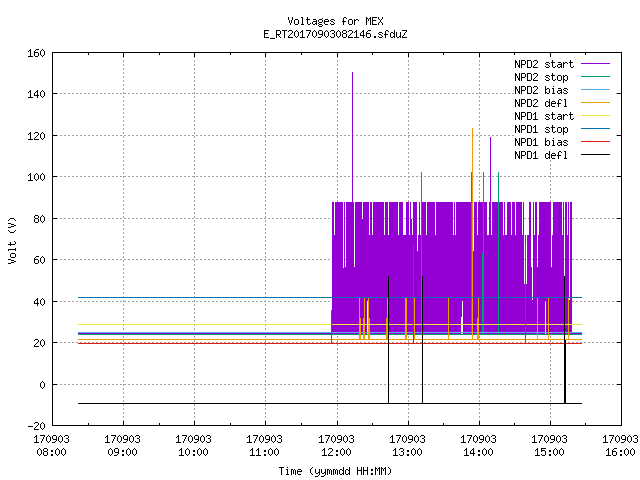The width and height of the screenshot is (640, 480).
Task: Click the purple spike near 119 V after 14:00
Action: tap(491, 169)
